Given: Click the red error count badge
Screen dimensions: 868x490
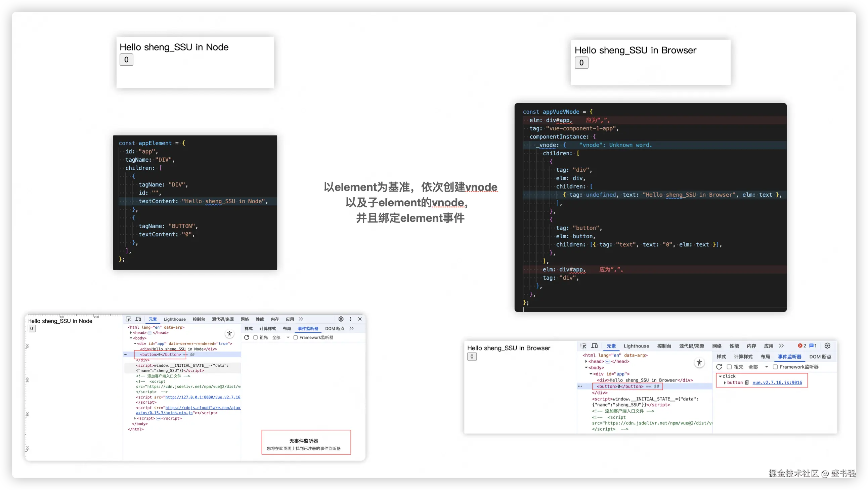Looking at the screenshot, I should click(801, 346).
